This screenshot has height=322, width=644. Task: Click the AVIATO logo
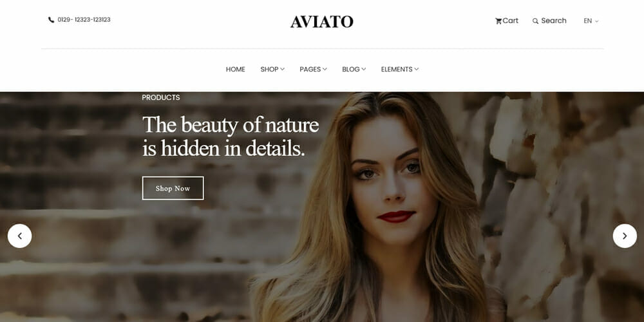[321, 22]
